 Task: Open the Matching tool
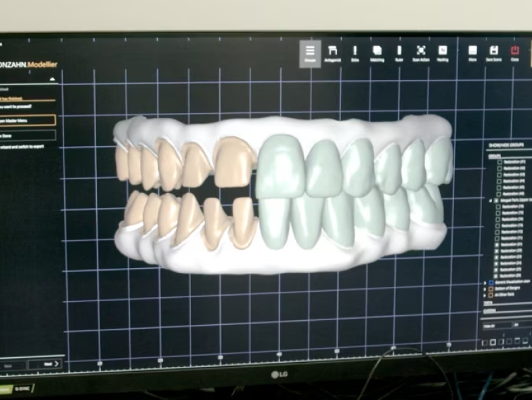(377, 53)
